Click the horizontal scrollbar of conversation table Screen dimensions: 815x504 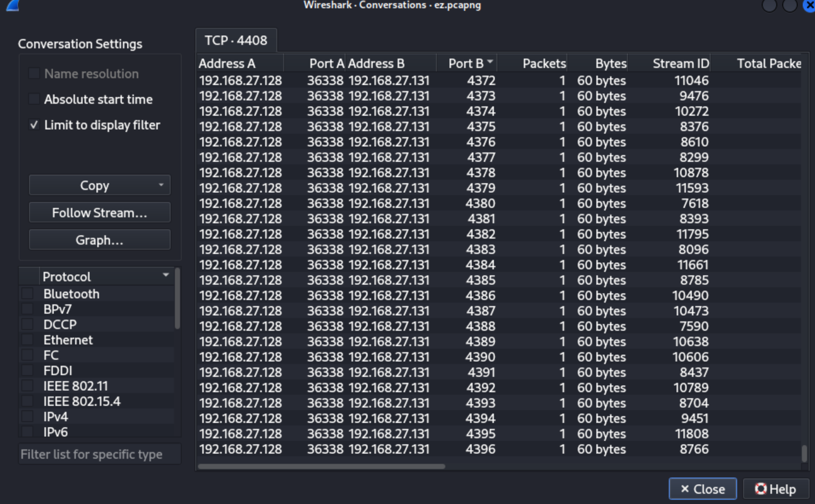[321, 466]
